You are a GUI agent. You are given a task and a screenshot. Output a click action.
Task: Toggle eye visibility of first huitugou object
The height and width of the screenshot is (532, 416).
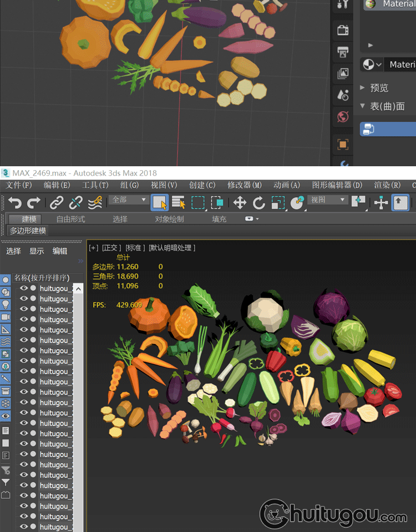pos(24,288)
